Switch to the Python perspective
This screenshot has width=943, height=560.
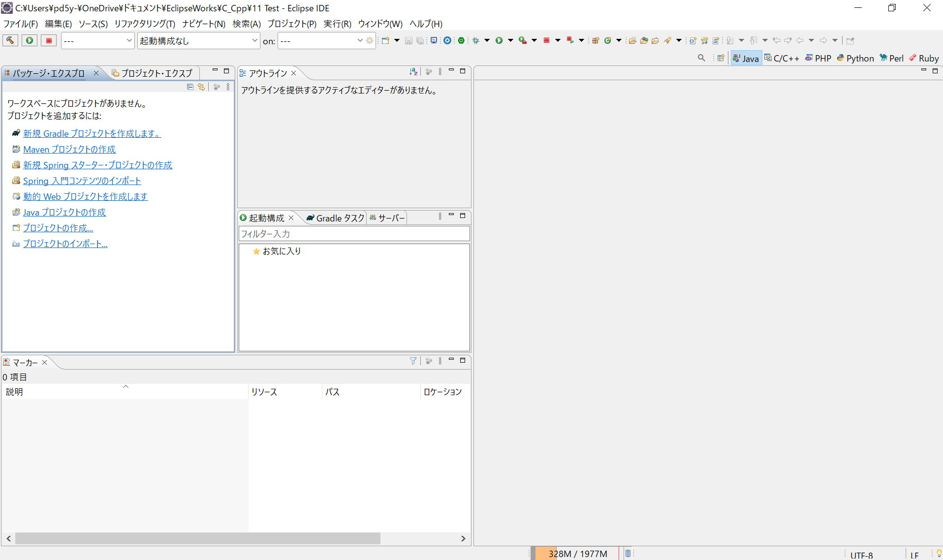click(x=855, y=58)
